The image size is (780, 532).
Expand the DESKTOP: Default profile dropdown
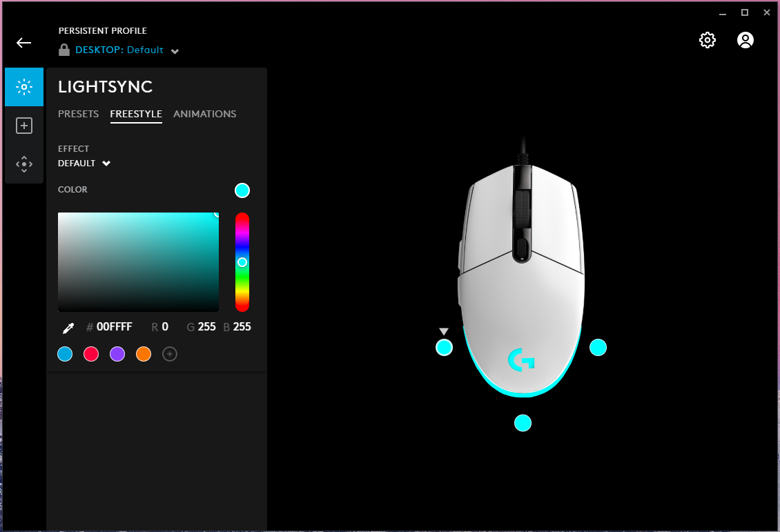click(x=127, y=50)
